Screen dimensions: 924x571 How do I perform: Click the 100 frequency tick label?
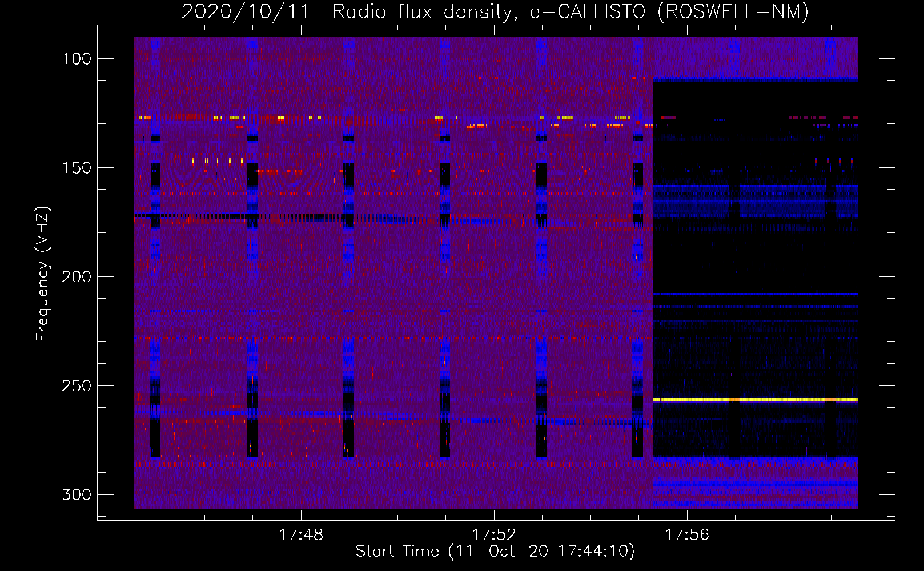click(x=77, y=59)
